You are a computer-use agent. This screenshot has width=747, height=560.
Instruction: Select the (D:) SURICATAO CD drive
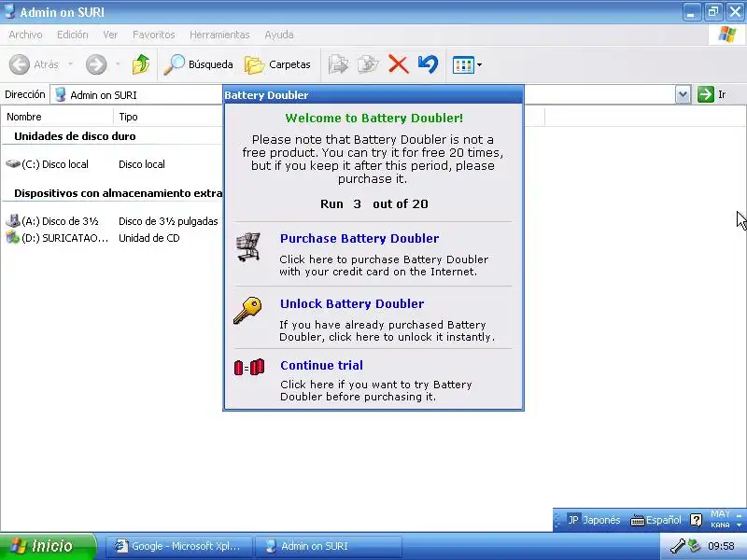(57, 238)
